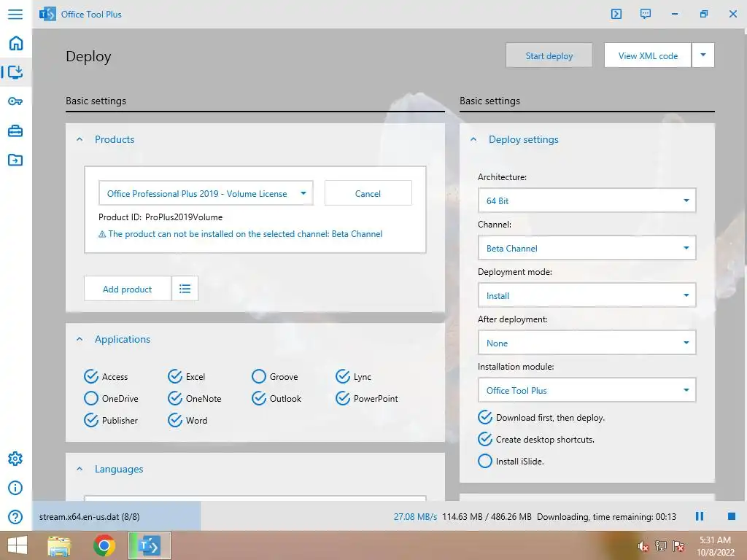
Task: Open the Deployment mode dropdown
Action: click(x=587, y=295)
